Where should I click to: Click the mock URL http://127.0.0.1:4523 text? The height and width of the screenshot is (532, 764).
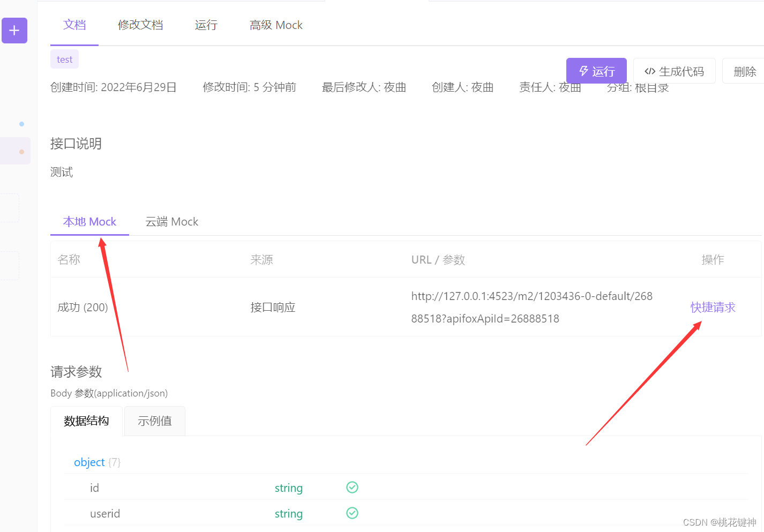[532, 308]
